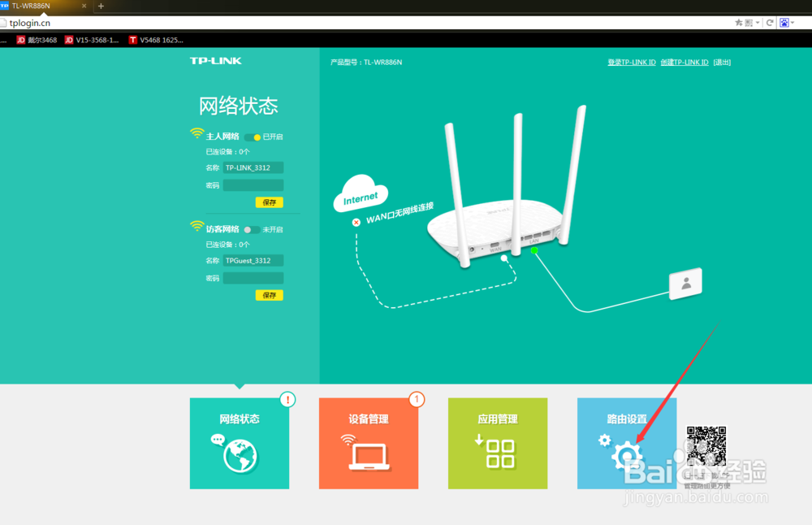Open the 戴尔3468 JD bookmark
The height and width of the screenshot is (525, 812).
click(x=37, y=40)
